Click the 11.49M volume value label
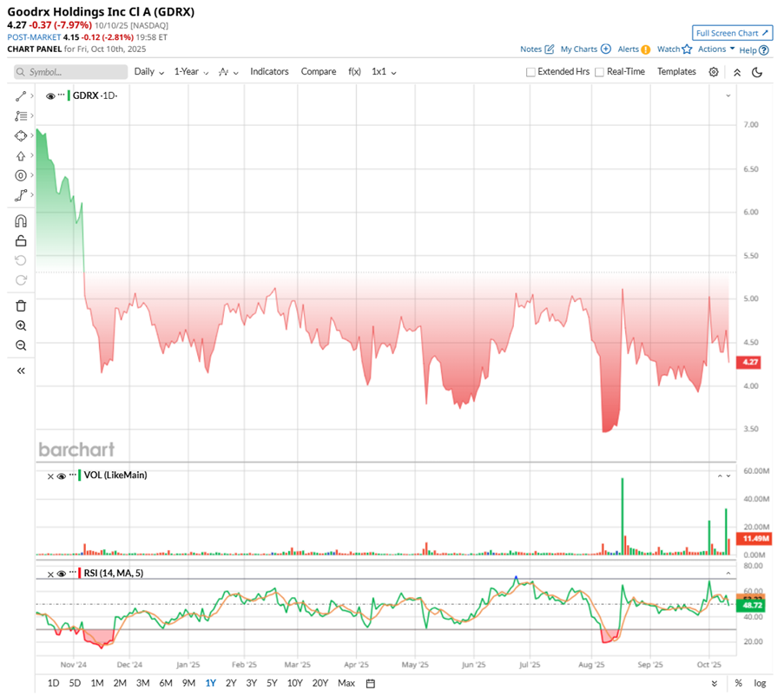The height and width of the screenshot is (696, 784). click(x=755, y=538)
